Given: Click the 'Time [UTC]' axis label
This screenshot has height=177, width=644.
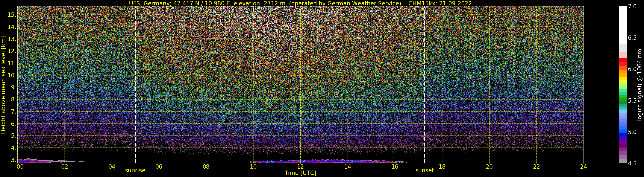Looking at the screenshot, I should tap(300, 173).
